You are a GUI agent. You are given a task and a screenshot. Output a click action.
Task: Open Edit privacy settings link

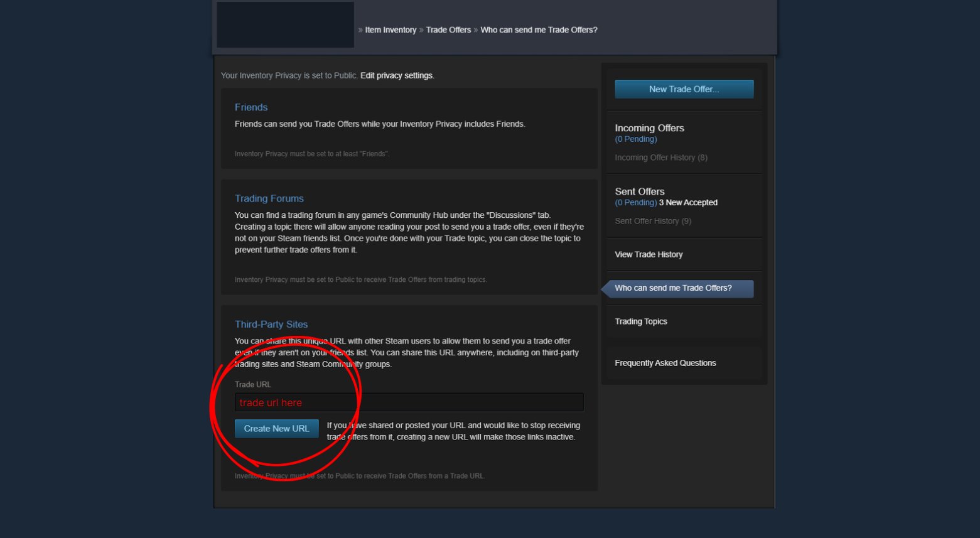pos(397,76)
